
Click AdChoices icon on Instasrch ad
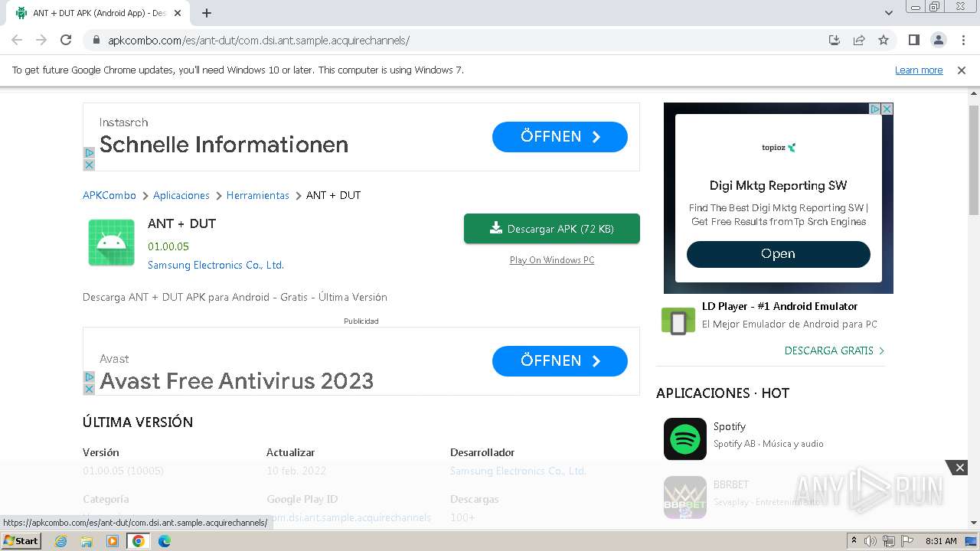pyautogui.click(x=89, y=153)
